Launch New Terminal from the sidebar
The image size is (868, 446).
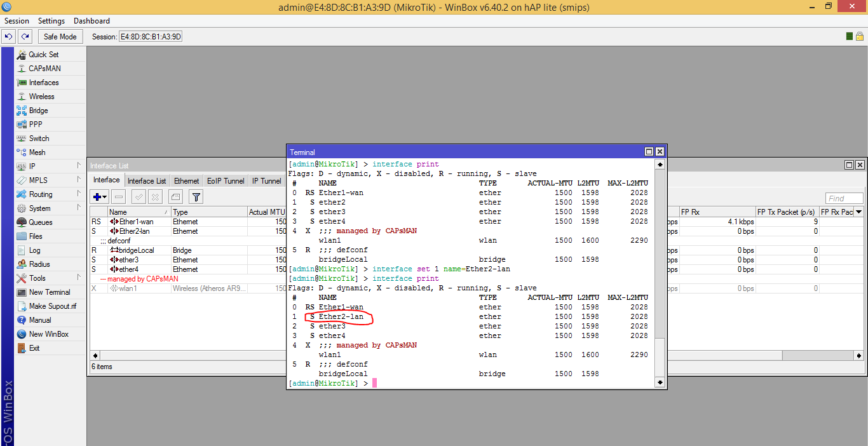50,292
